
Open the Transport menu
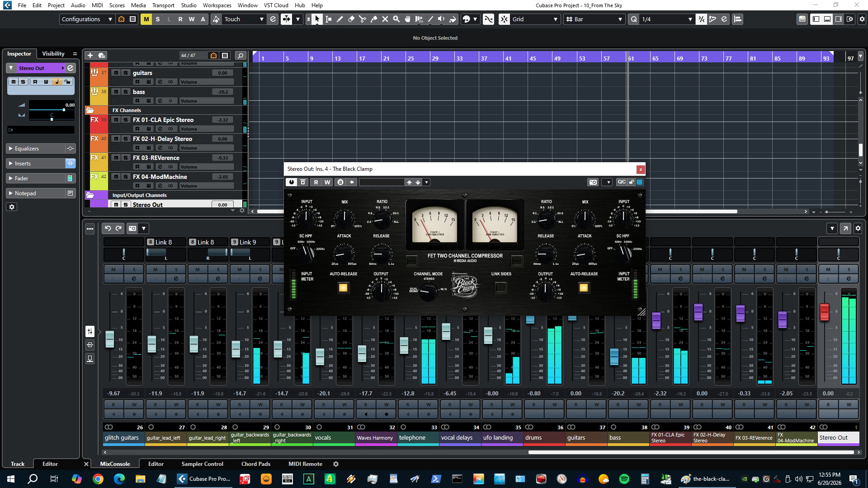click(x=163, y=5)
